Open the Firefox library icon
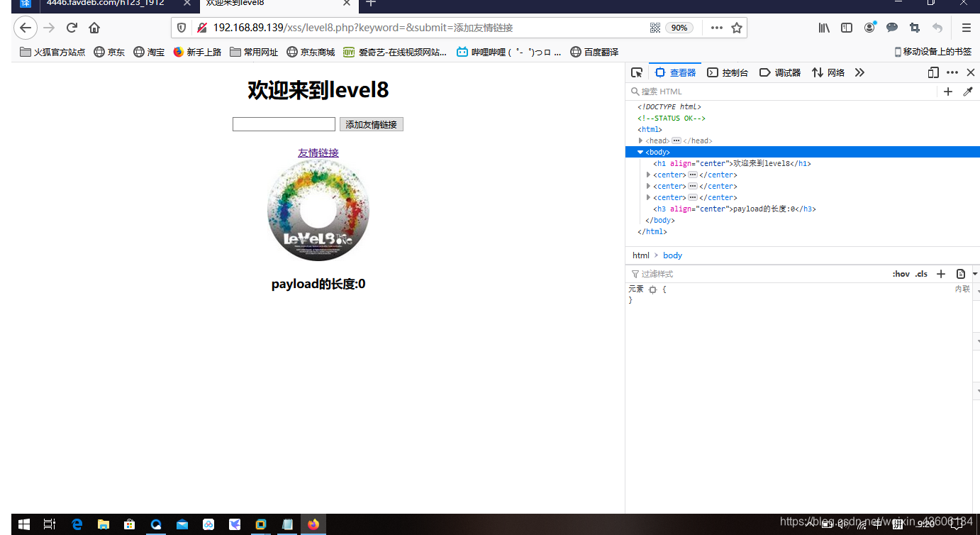The height and width of the screenshot is (535, 980). click(x=823, y=28)
